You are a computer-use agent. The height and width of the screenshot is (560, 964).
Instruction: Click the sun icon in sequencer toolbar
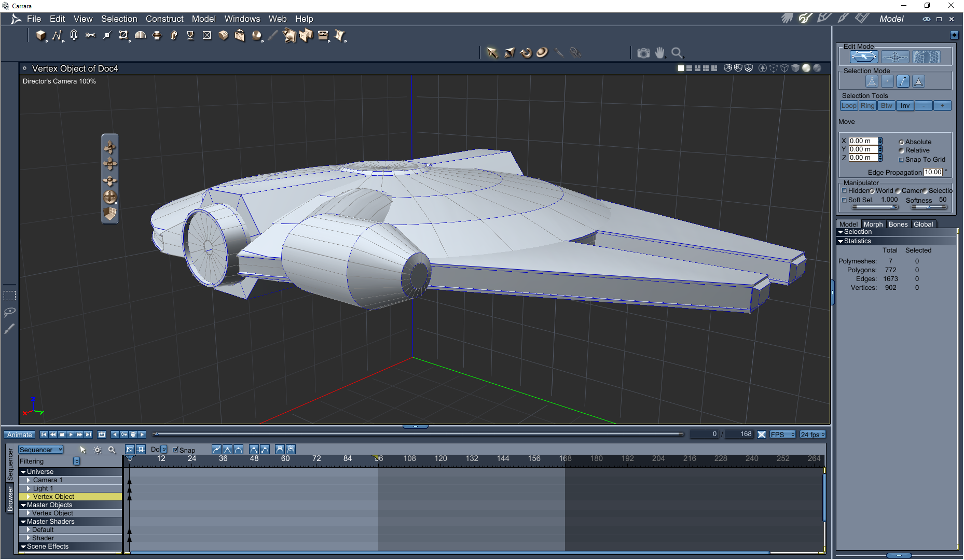[97, 450]
